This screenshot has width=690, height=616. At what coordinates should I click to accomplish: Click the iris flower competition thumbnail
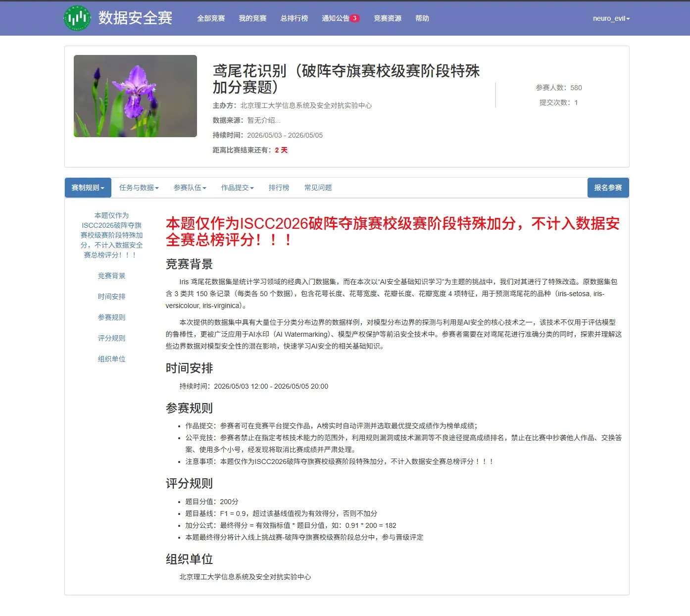click(x=135, y=96)
